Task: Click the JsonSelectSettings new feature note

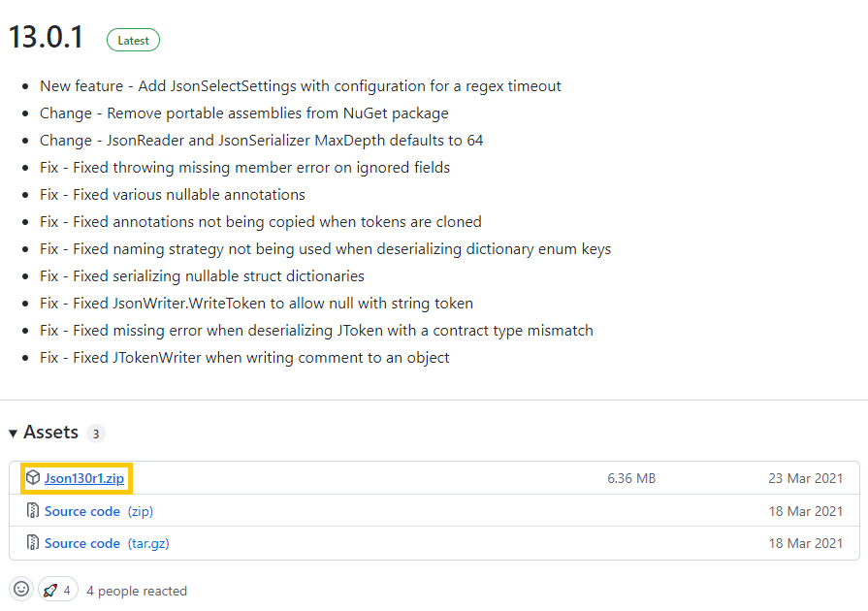Action: tap(300, 86)
